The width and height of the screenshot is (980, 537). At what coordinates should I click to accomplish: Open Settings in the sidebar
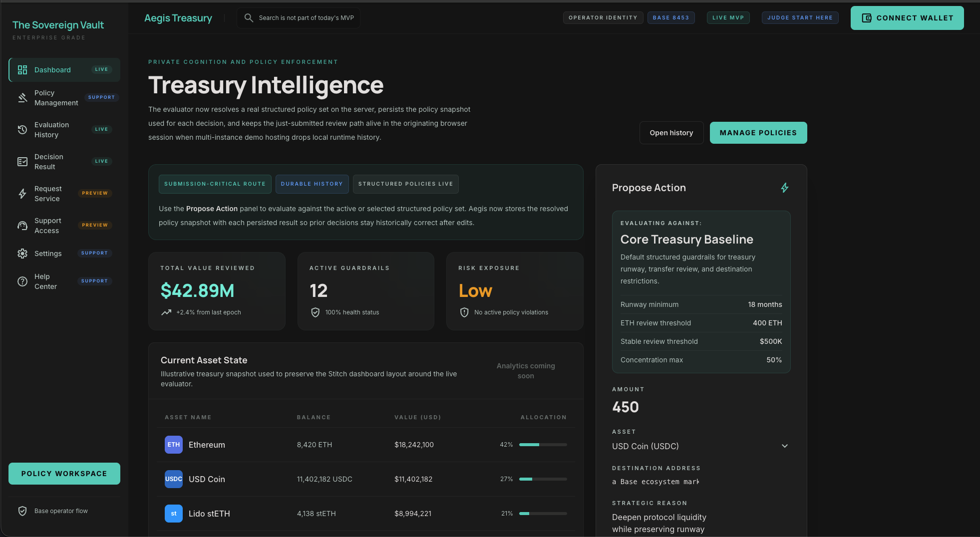pyautogui.click(x=64, y=254)
